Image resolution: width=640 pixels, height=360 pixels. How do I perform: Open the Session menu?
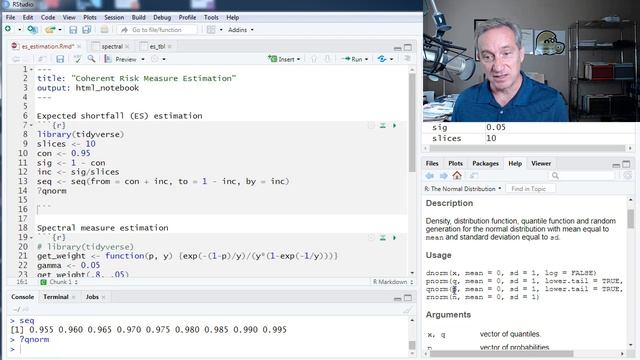coord(114,18)
